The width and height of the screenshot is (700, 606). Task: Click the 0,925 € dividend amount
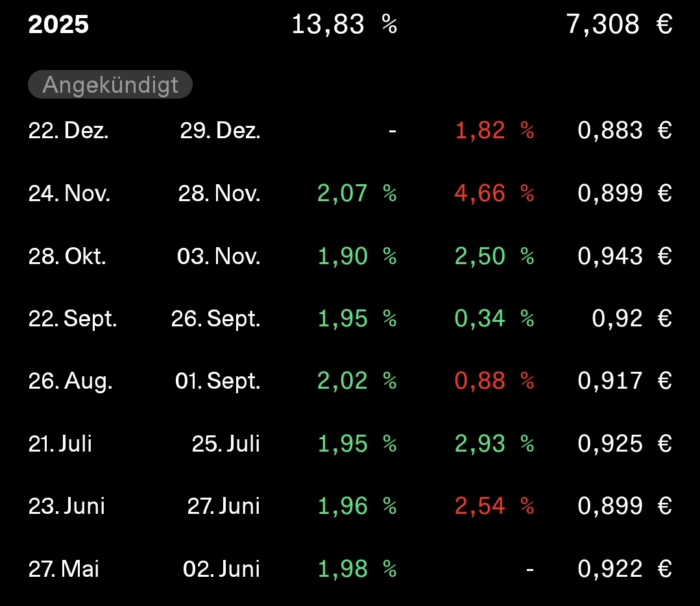pyautogui.click(x=624, y=444)
